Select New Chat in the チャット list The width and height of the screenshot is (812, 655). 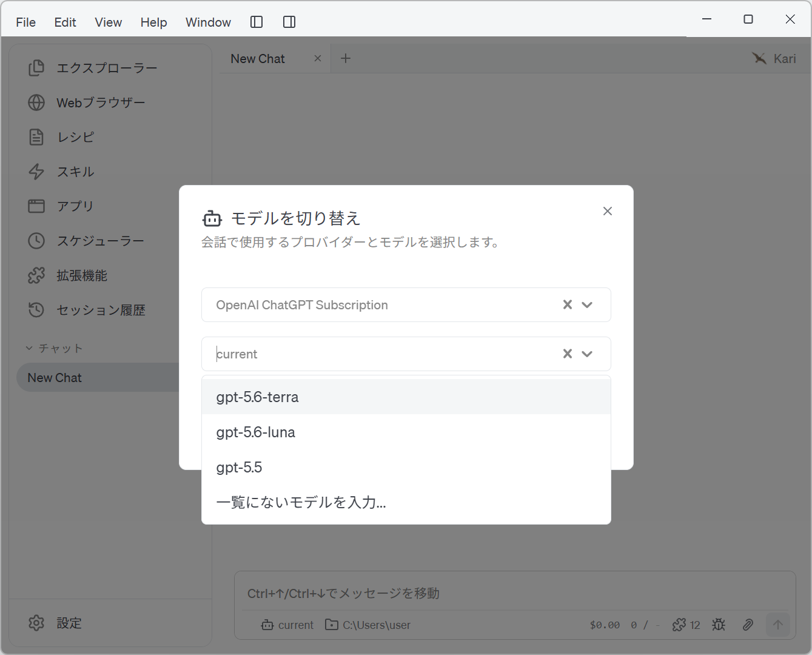click(x=98, y=377)
